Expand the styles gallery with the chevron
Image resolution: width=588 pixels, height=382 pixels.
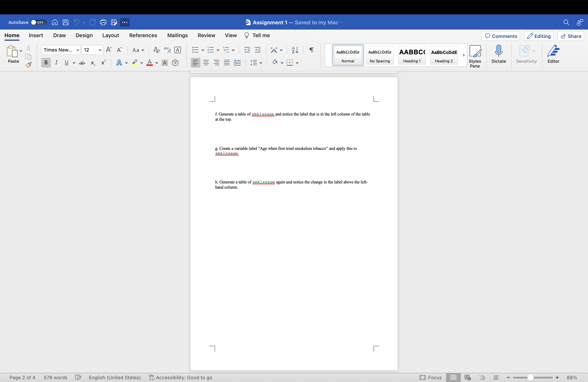pos(464,55)
